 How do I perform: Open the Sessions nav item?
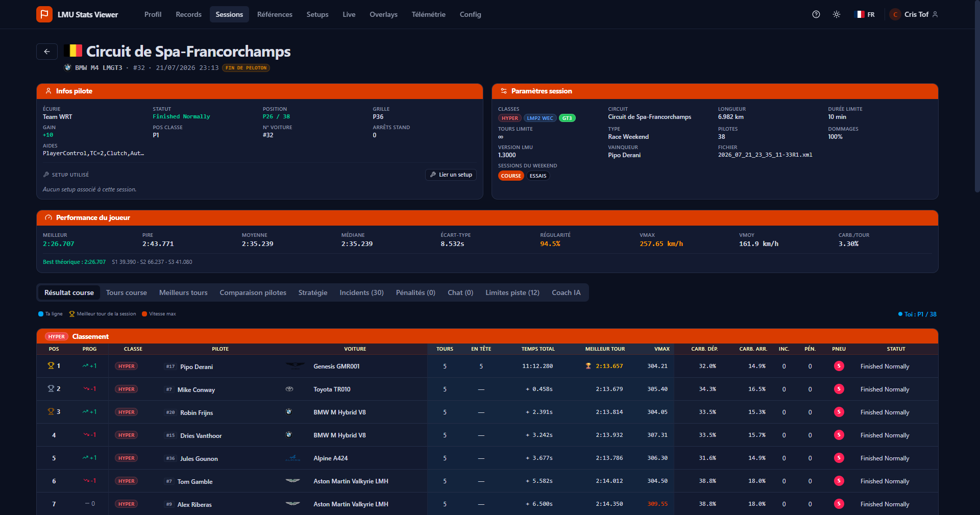(229, 14)
